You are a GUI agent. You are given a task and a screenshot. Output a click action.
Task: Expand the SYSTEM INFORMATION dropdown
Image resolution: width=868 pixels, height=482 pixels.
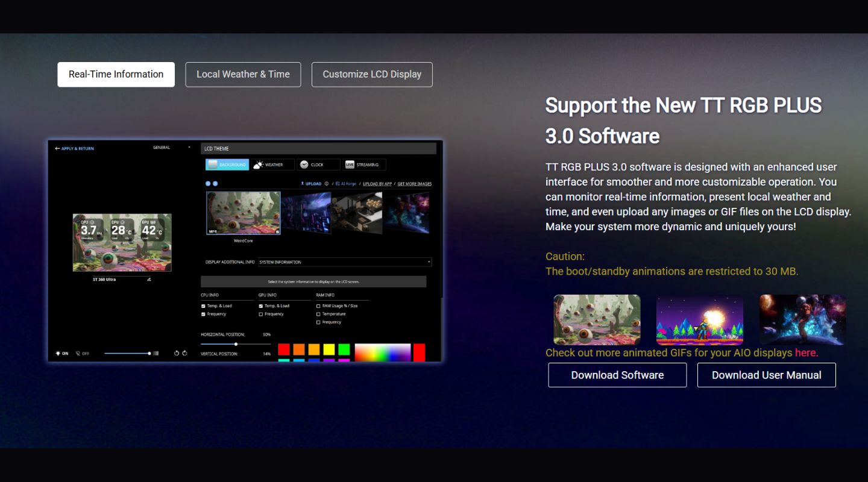point(345,262)
